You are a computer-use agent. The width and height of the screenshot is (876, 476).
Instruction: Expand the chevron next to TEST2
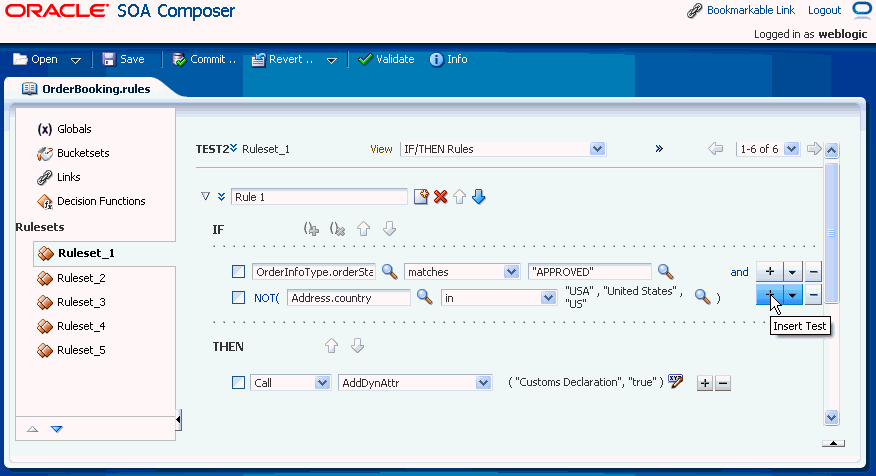pos(233,148)
